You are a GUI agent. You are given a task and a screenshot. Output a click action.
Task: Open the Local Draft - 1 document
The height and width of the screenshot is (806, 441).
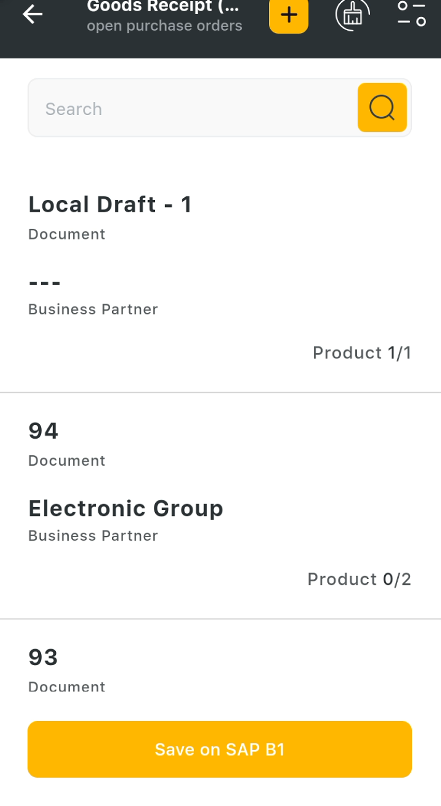click(x=110, y=204)
